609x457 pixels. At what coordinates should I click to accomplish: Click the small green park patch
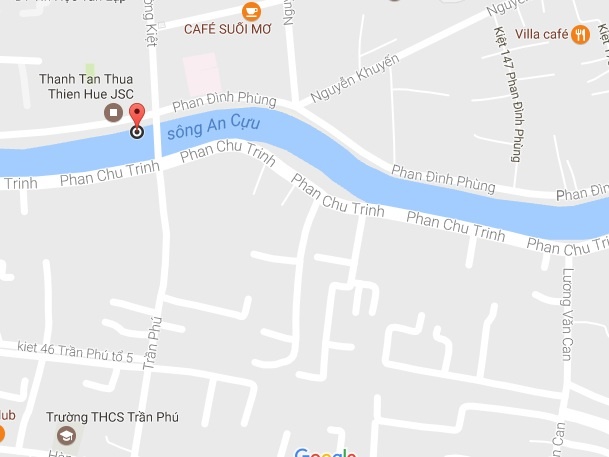(x=90, y=70)
